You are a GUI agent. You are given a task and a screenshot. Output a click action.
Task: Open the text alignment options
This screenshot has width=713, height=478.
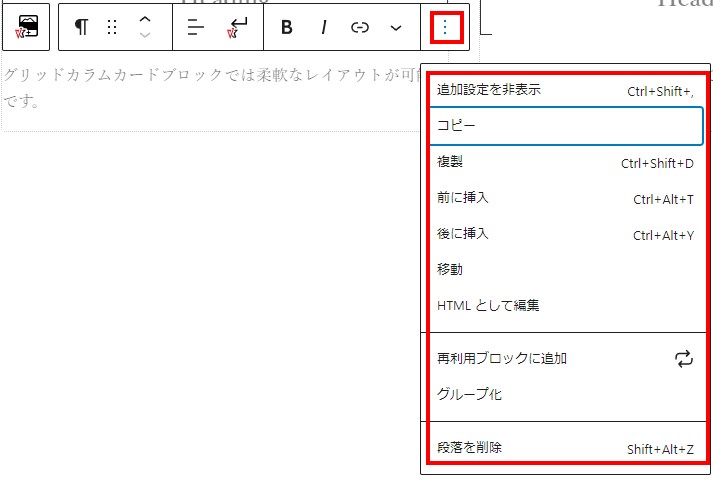(x=195, y=28)
